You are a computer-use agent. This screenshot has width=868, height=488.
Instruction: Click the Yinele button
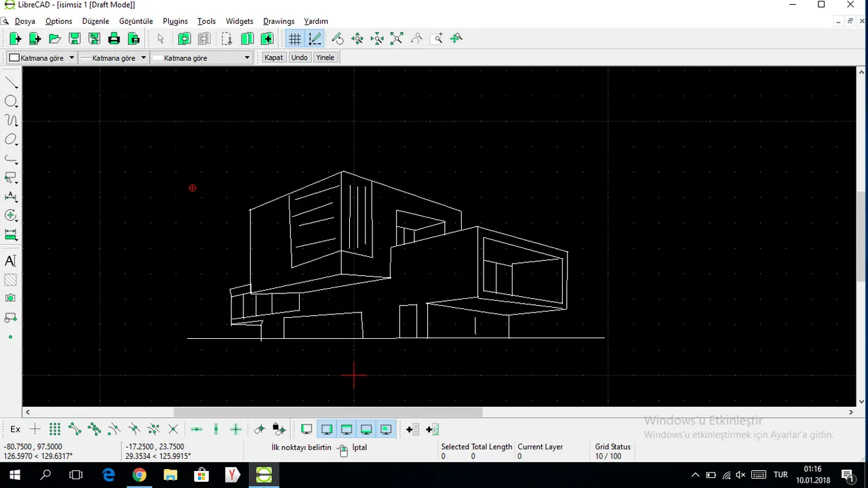coord(325,58)
